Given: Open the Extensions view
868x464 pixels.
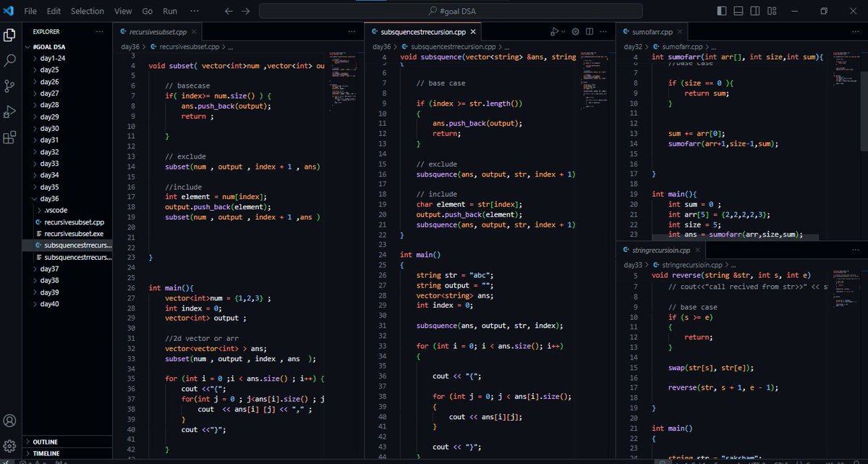Looking at the screenshot, I should click(10, 138).
